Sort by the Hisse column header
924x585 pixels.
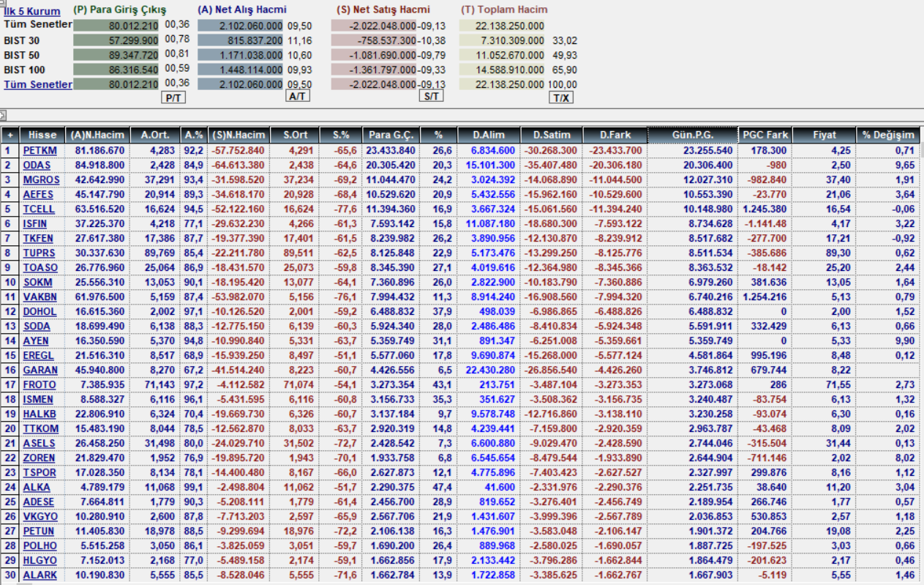click(42, 135)
